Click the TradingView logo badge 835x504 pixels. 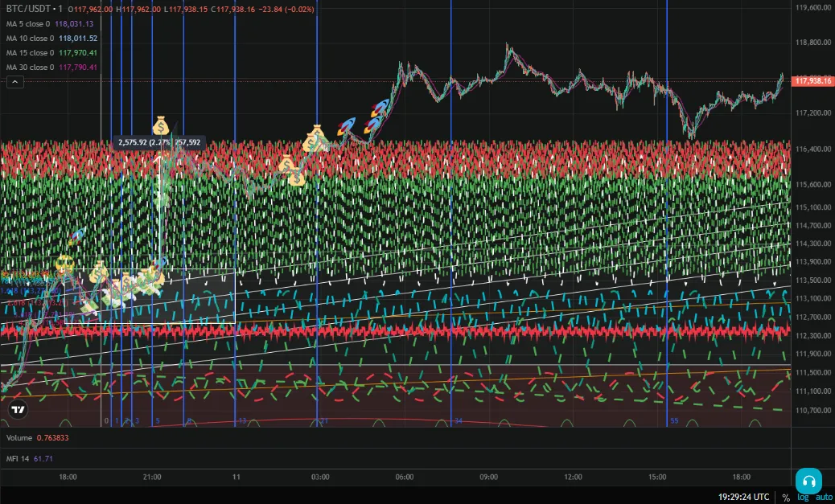19,409
